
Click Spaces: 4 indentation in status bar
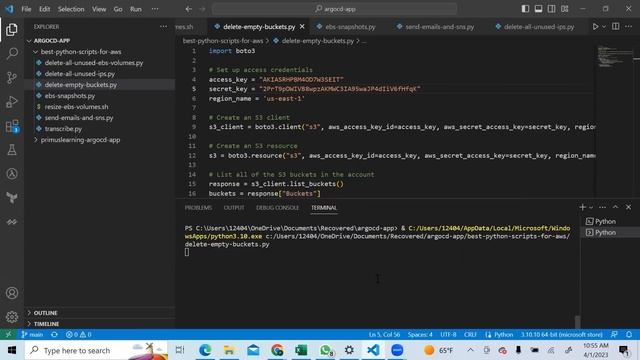[420, 335]
